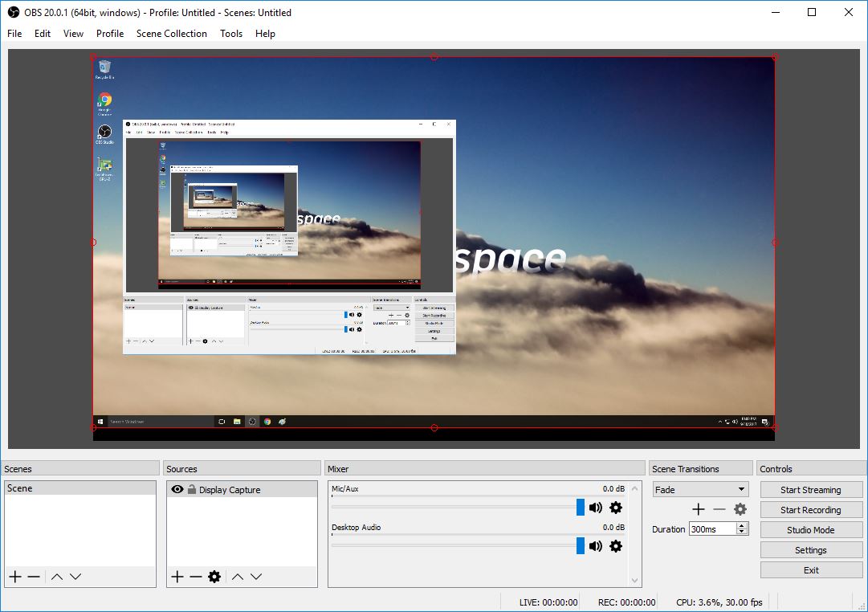Open the Tools menu

click(x=231, y=34)
